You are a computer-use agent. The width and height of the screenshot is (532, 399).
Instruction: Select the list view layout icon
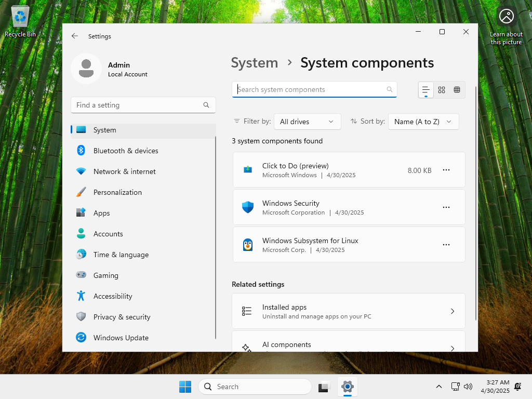click(x=425, y=90)
